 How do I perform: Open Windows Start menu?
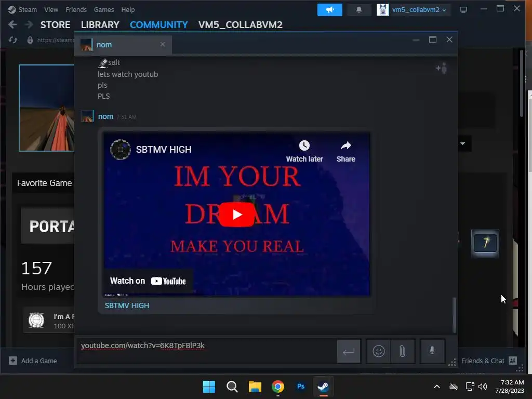pos(209,387)
